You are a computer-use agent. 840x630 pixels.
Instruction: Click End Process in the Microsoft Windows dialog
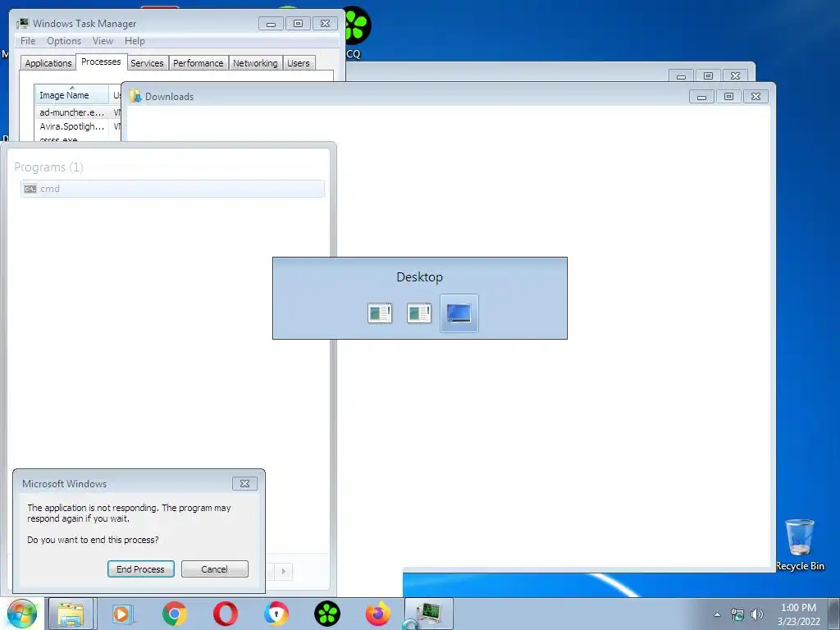[140, 569]
